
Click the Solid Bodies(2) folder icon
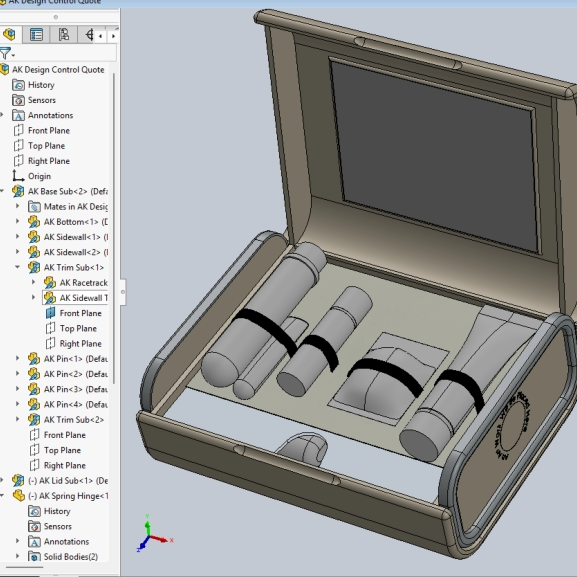point(34,557)
